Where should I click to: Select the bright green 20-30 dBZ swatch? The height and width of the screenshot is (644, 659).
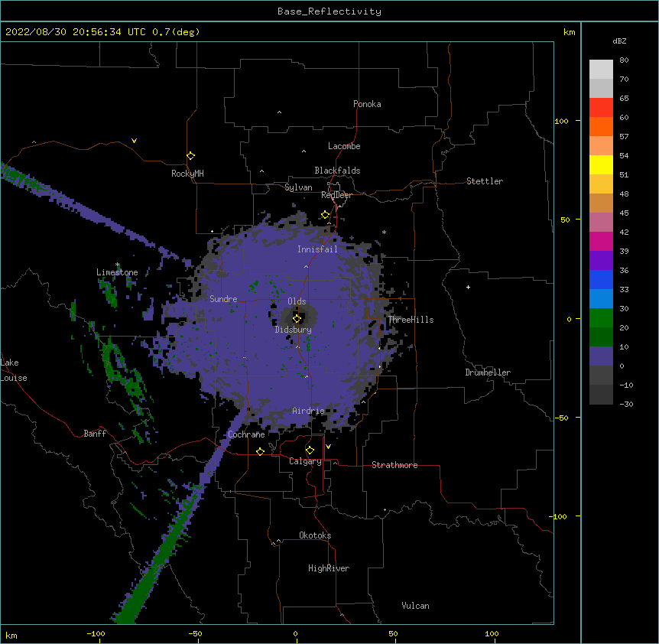coord(601,318)
